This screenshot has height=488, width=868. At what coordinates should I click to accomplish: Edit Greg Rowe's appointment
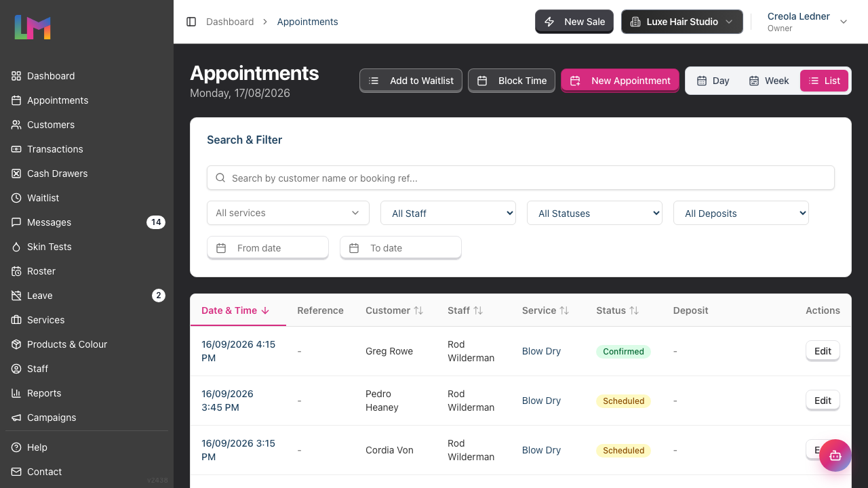tap(823, 351)
